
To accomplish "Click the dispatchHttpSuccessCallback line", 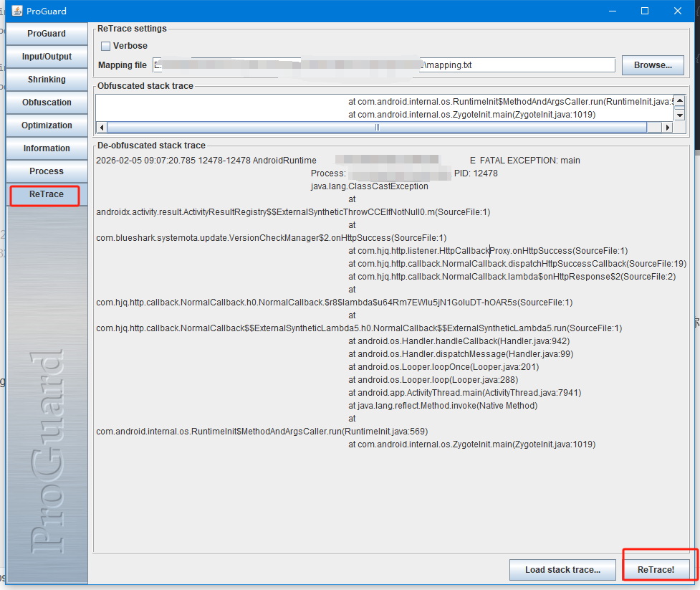I will [517, 264].
